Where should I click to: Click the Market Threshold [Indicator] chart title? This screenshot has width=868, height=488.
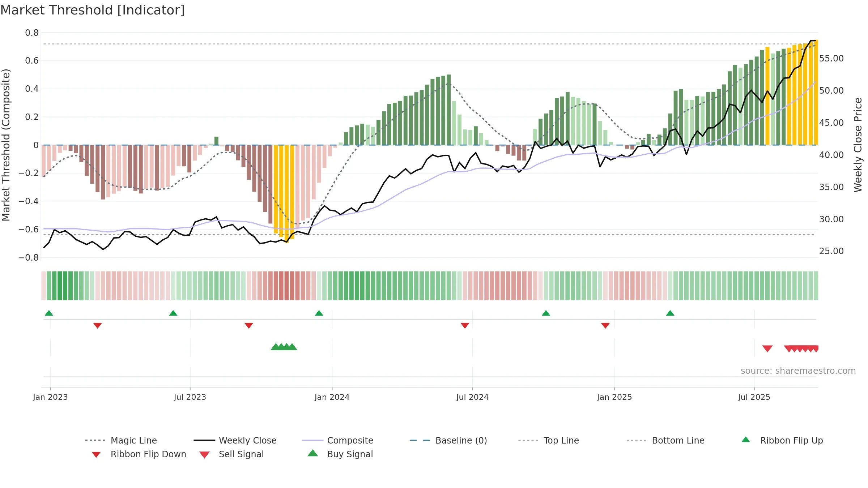pos(93,10)
